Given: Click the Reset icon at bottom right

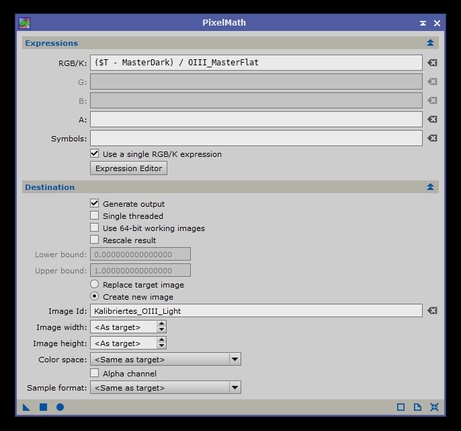Looking at the screenshot, I should [x=434, y=407].
